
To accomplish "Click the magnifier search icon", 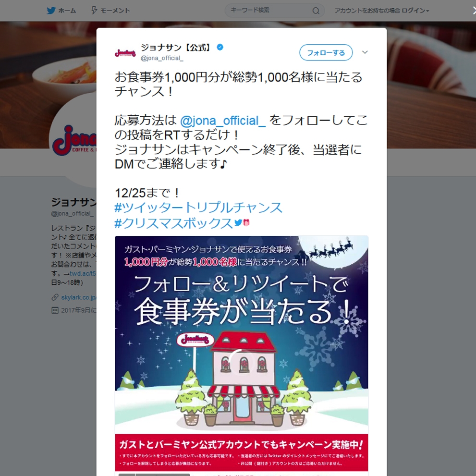I will (x=316, y=11).
